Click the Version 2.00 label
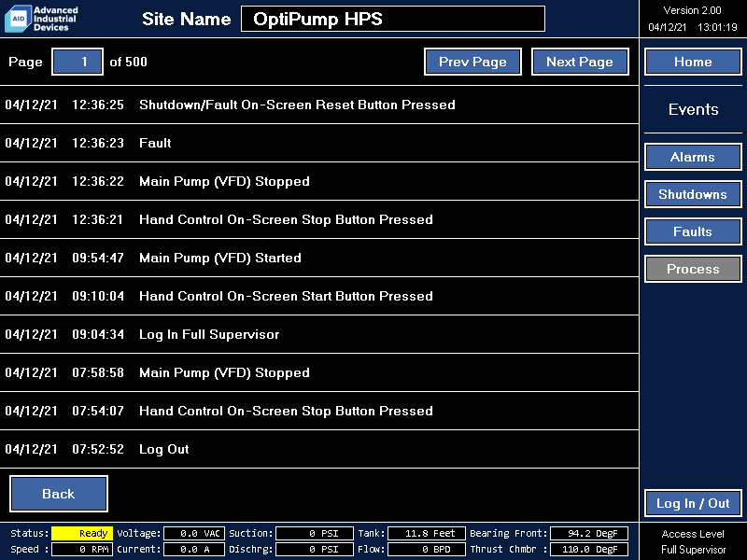The height and width of the screenshot is (560, 747). coord(692,10)
